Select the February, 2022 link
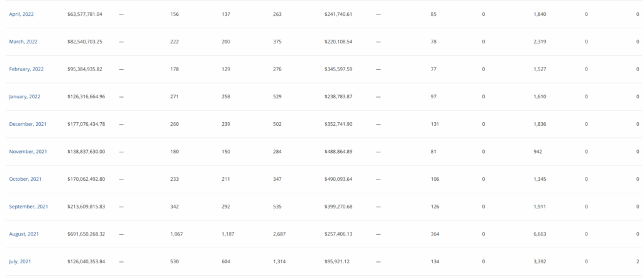 26,69
